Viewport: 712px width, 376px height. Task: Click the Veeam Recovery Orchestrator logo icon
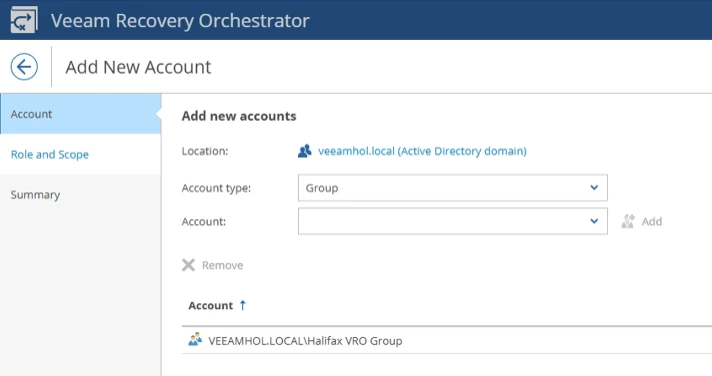[x=24, y=20]
